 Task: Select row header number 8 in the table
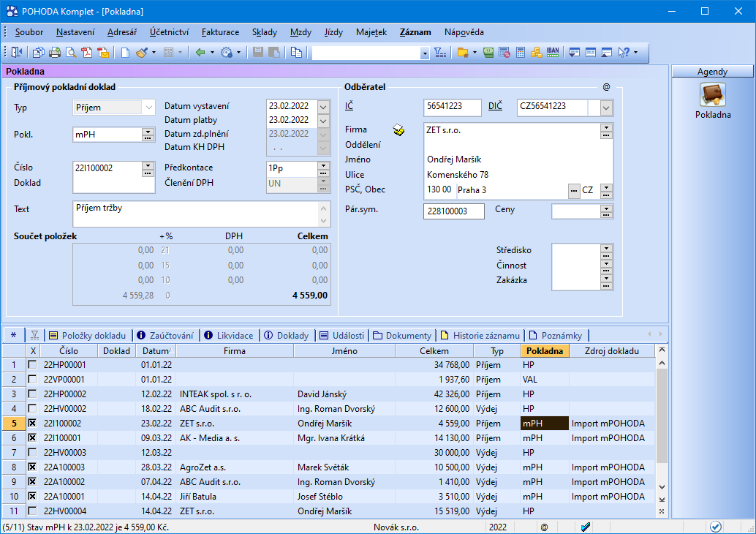(x=14, y=467)
